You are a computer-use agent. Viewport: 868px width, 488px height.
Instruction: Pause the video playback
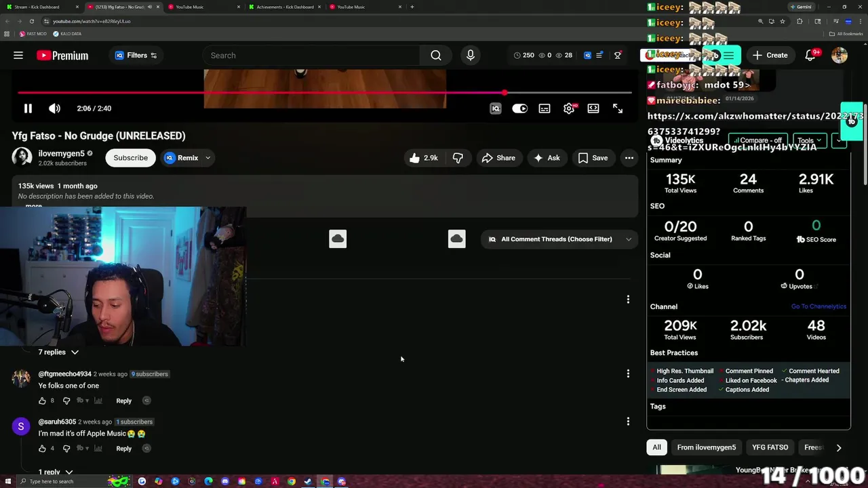(28, 108)
